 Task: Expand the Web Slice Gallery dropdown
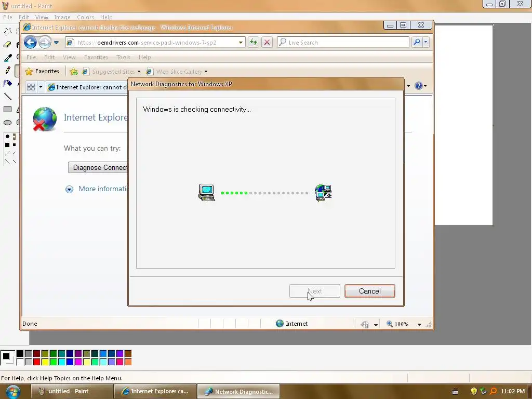(206, 72)
